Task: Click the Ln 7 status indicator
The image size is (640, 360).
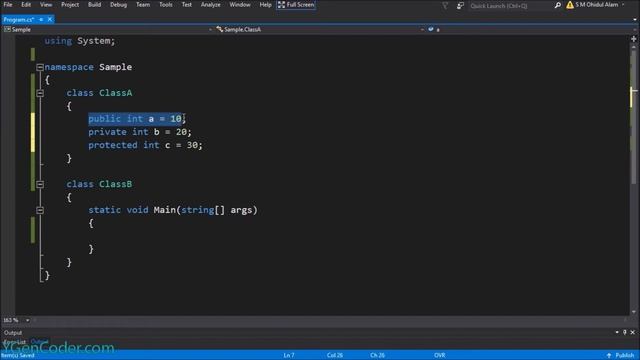Action: [289, 356]
